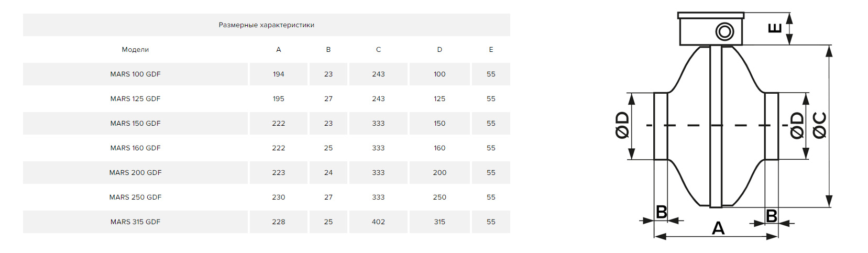This screenshot has width=868, height=253.
Task: Select the value 402 in column C
Action: pos(378,222)
